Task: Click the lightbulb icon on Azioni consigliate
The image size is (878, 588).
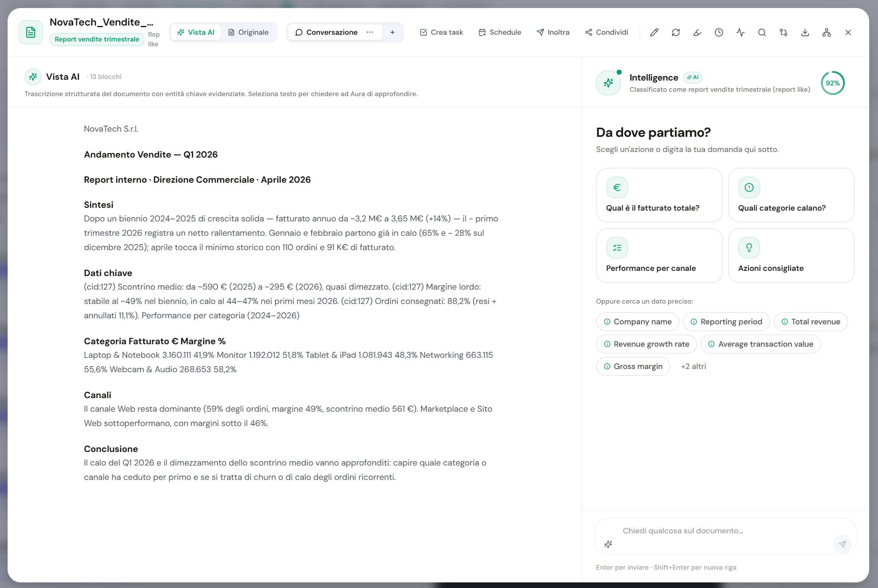Action: (749, 248)
